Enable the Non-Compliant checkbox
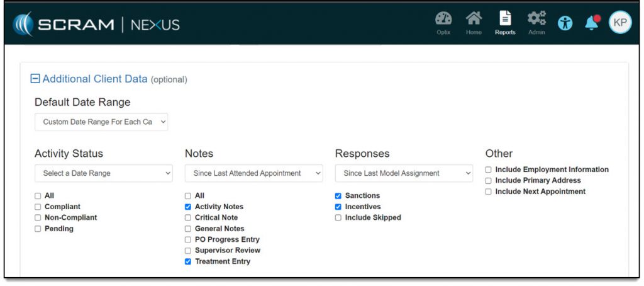This screenshot has width=644, height=286. pos(38,218)
